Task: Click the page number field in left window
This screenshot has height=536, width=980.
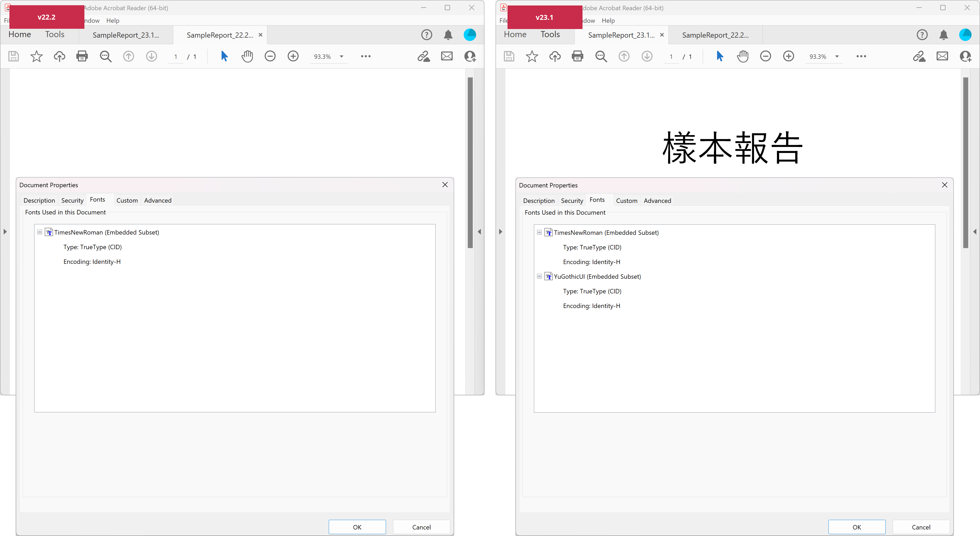Action: coord(175,57)
